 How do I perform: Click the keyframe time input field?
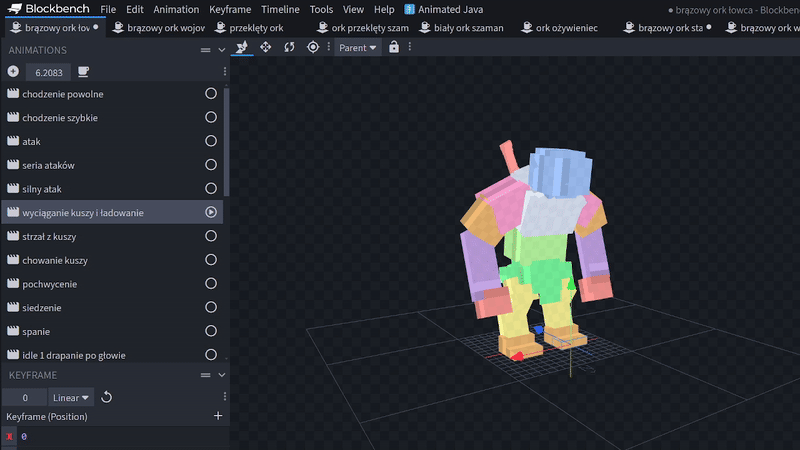coord(25,397)
